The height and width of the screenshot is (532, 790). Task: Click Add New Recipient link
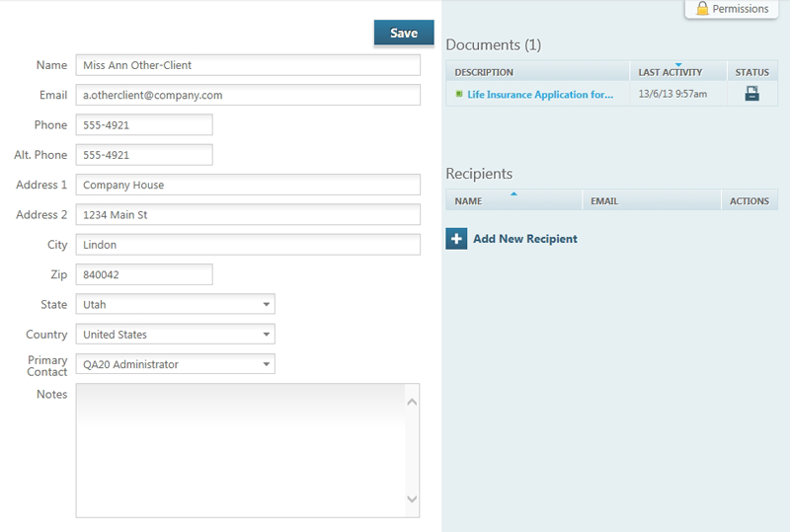[x=524, y=239]
